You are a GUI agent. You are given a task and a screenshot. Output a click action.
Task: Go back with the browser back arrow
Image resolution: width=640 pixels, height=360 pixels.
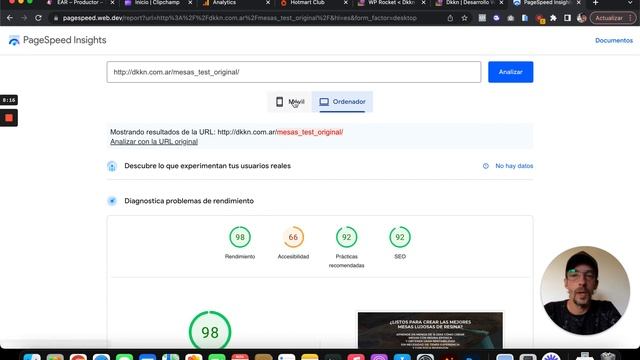coord(10,18)
